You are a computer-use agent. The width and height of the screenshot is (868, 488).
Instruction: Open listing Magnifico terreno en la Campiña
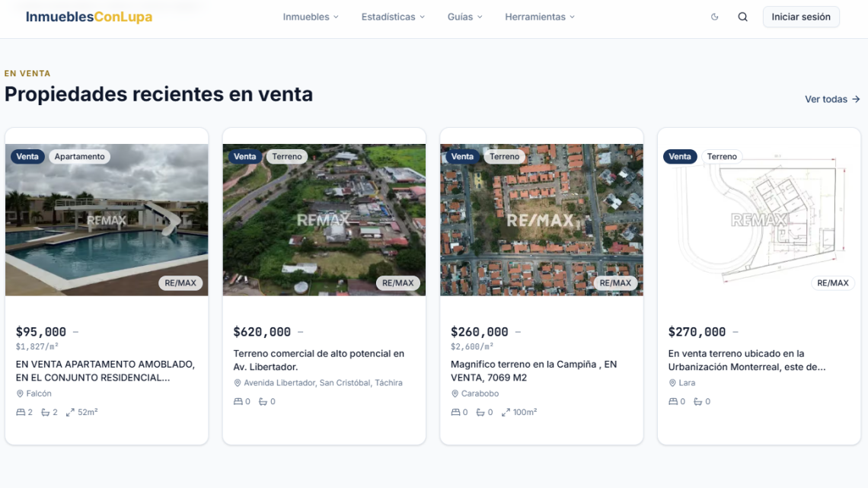click(x=534, y=371)
